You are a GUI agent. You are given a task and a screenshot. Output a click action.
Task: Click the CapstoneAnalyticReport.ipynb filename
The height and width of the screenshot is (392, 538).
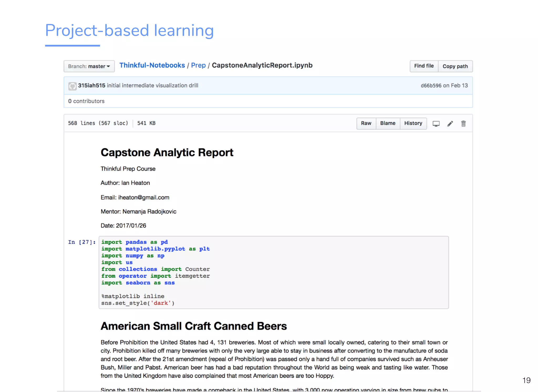coord(262,65)
